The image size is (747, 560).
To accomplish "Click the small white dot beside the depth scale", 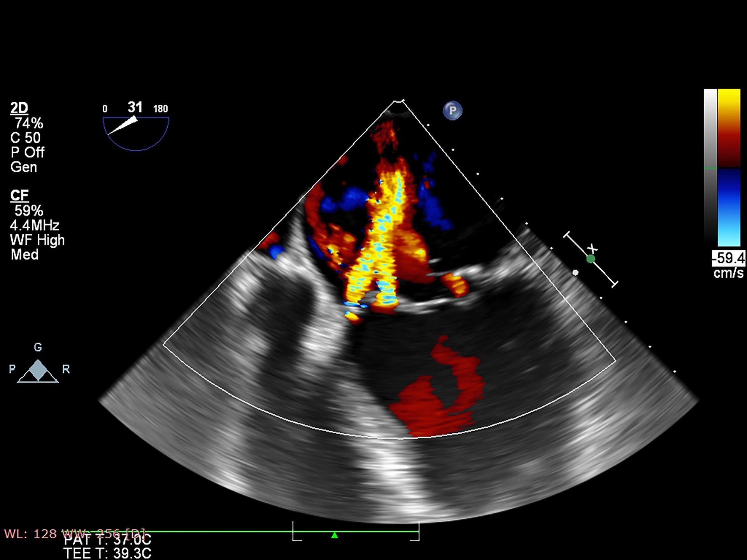I will click(x=575, y=273).
